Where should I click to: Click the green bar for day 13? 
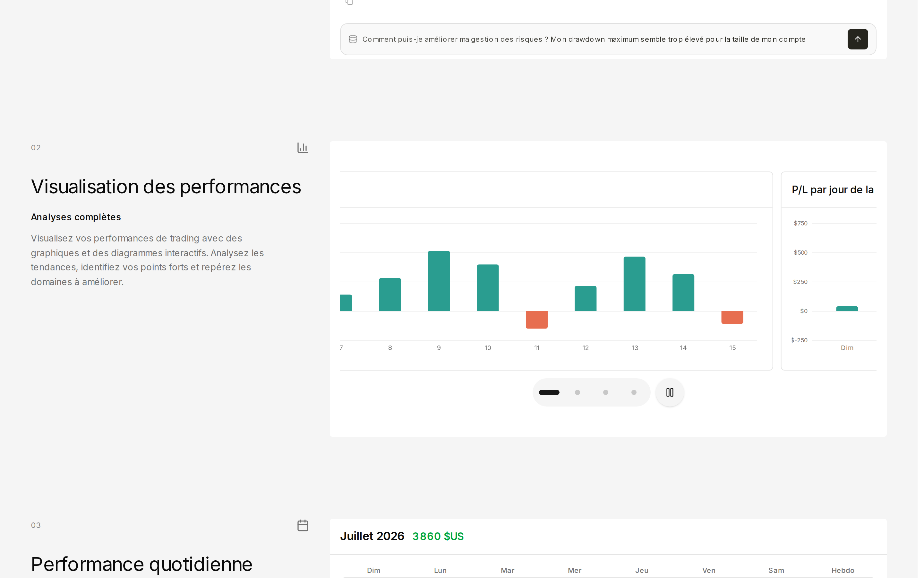pyautogui.click(x=634, y=284)
